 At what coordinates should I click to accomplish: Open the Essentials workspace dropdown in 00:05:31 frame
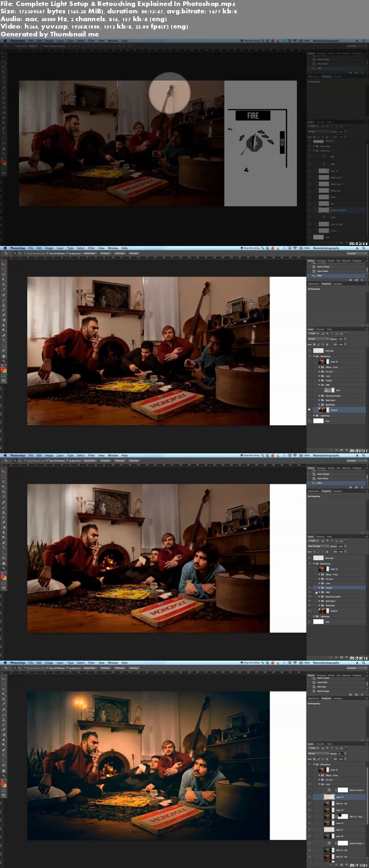[x=357, y=253]
